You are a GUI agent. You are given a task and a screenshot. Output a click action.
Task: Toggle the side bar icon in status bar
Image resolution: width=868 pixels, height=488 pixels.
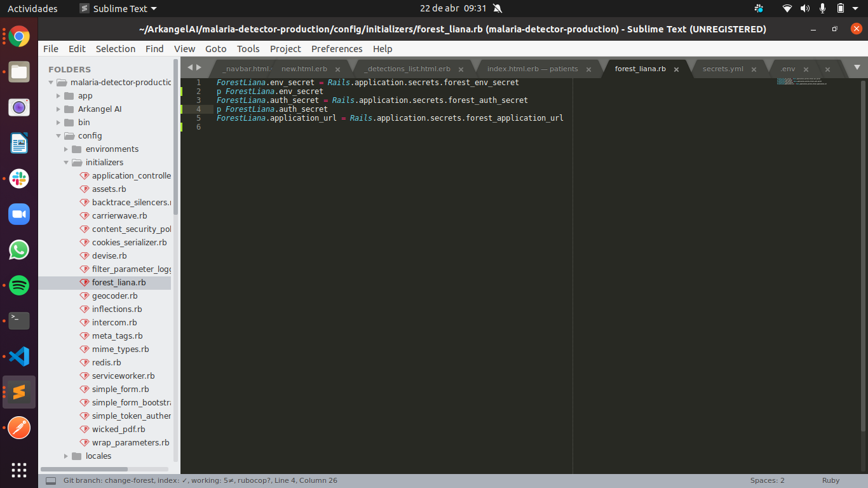pyautogui.click(x=51, y=481)
